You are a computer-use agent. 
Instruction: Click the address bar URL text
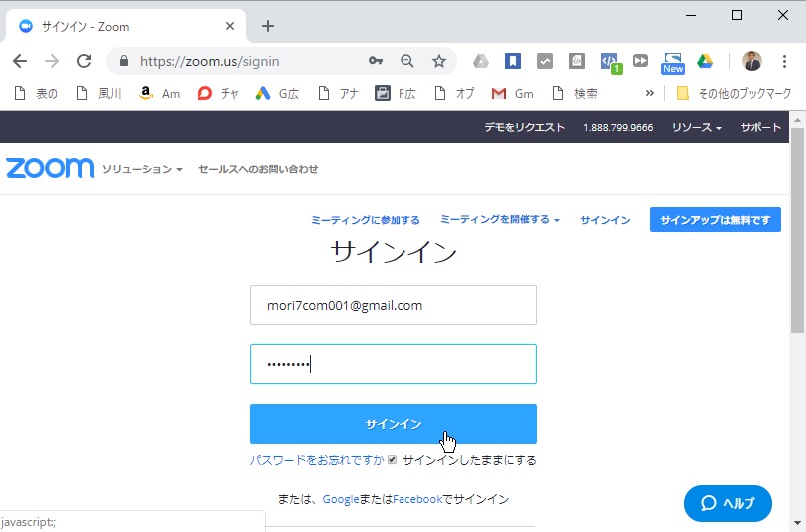[209, 61]
